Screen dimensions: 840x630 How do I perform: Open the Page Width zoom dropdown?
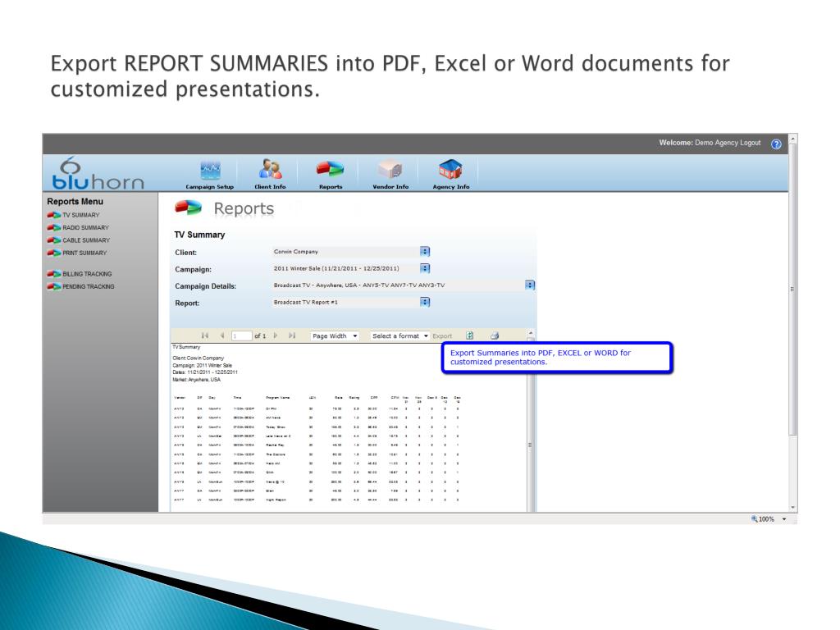click(x=335, y=336)
